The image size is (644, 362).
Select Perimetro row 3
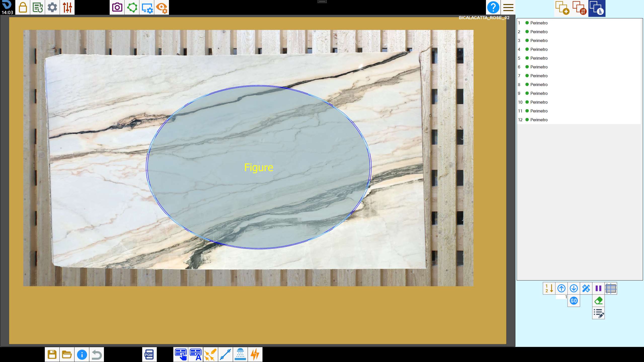[579, 41]
